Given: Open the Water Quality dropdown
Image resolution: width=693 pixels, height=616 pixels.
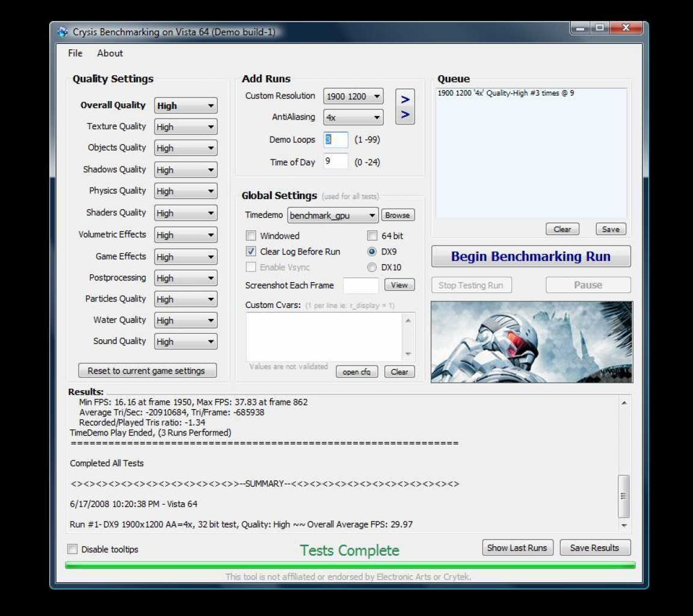Looking at the screenshot, I should click(186, 321).
